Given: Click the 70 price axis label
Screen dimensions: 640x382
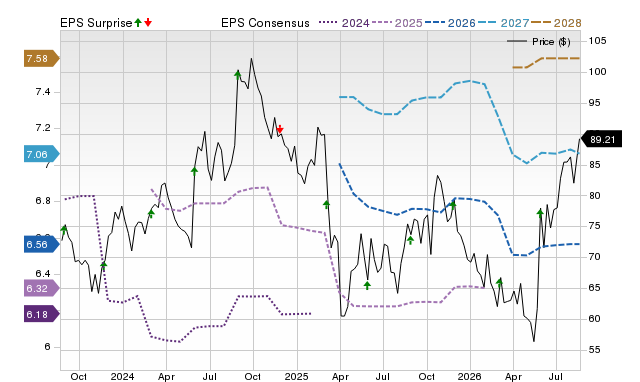Looking at the screenshot, I should 595,257.
